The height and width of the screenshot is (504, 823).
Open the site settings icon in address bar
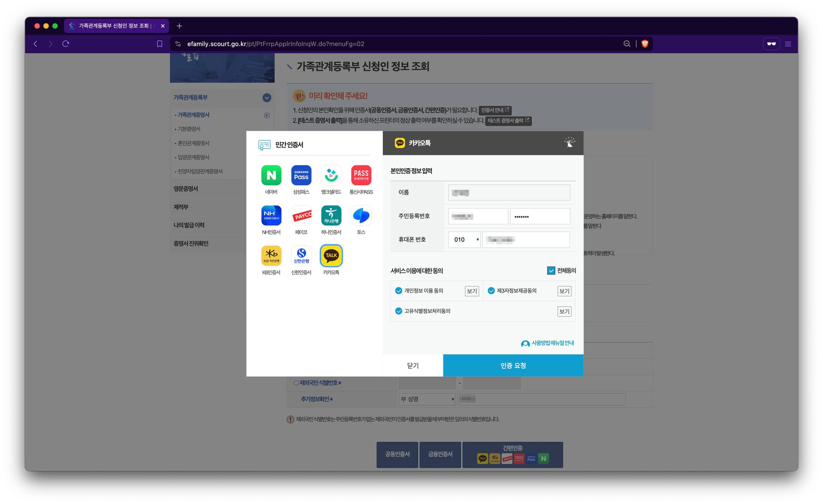tap(178, 44)
